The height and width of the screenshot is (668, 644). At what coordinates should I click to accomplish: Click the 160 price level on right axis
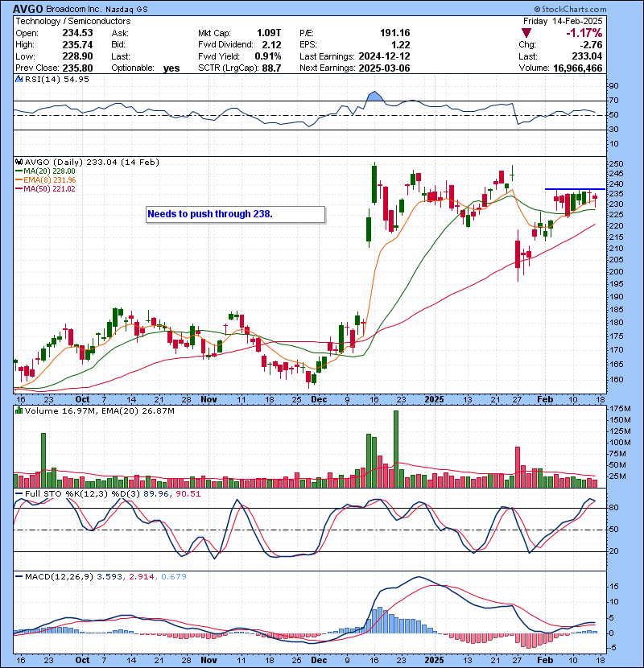click(616, 379)
